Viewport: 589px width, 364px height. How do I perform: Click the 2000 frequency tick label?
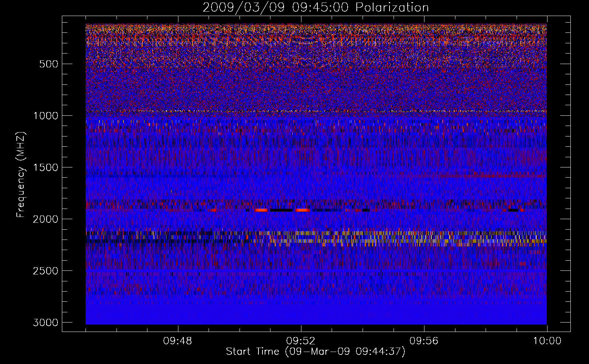click(x=46, y=219)
